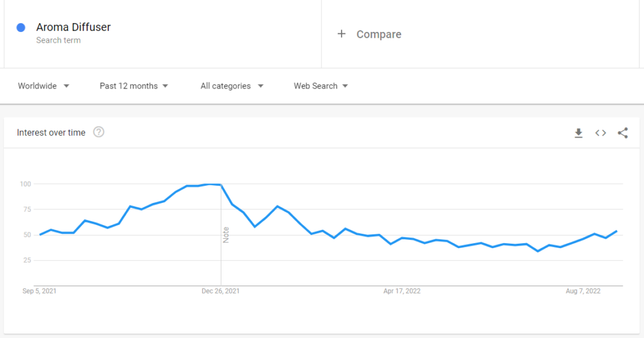The image size is (644, 338).
Task: Open the Worldwide region dropdown
Action: 43,85
